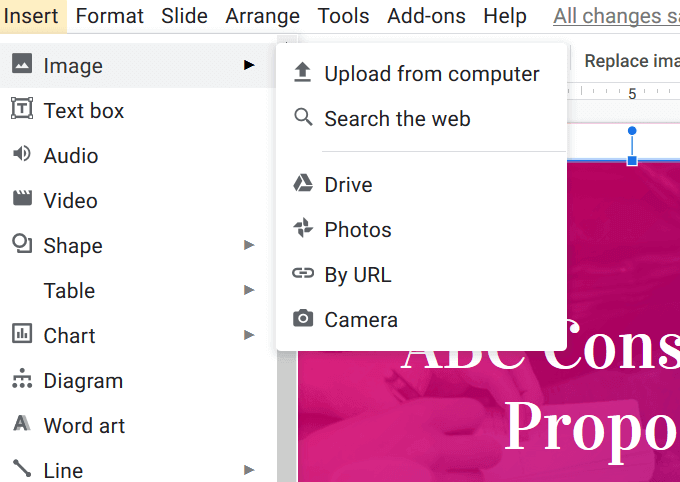
Task: Click the blue rotation handle above the image
Action: coord(632,131)
